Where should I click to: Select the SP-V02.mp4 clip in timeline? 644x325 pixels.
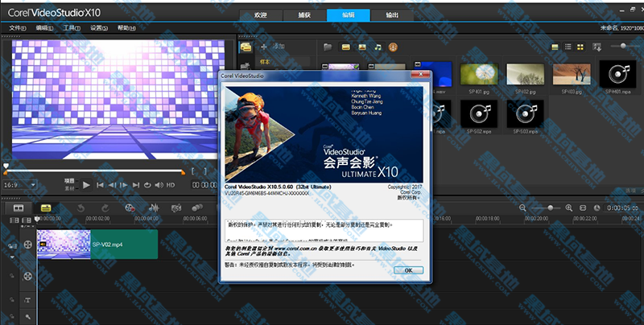(97, 245)
